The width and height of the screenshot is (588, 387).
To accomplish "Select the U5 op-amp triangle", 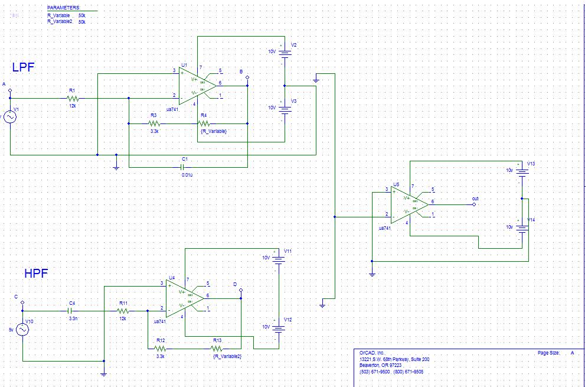I will [409, 204].
